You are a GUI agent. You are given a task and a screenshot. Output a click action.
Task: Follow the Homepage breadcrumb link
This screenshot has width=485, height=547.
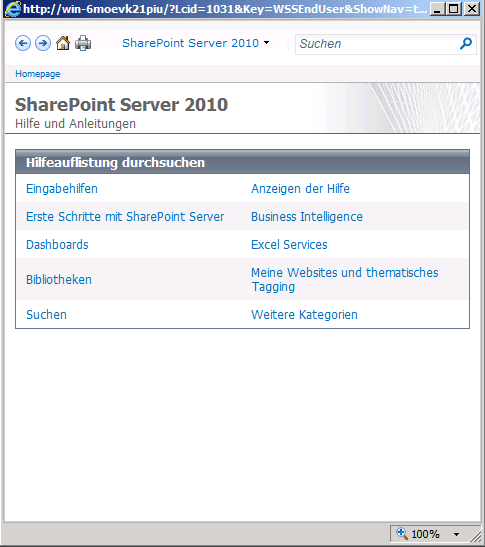point(38,74)
